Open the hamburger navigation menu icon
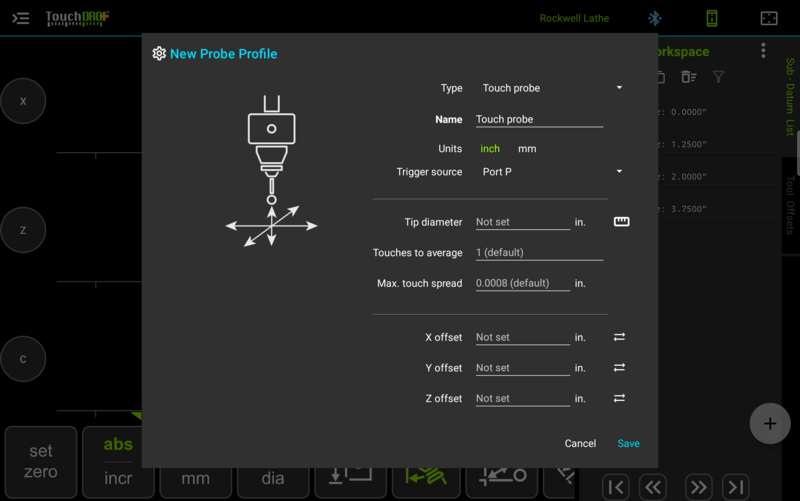 (20, 19)
